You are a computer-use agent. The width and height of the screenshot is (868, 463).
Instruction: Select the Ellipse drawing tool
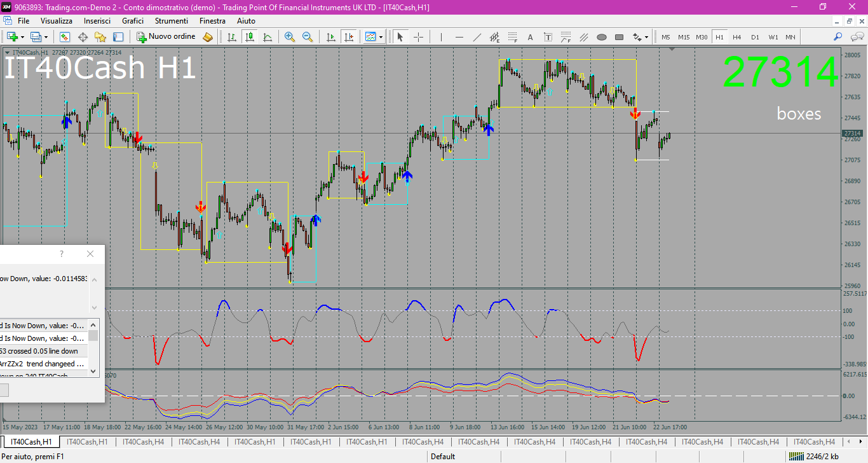[601, 37]
